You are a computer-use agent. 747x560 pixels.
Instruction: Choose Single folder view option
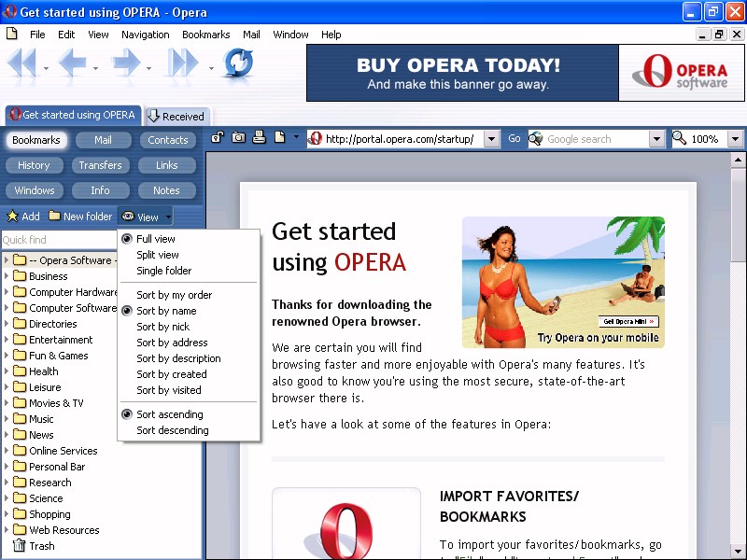190,271
